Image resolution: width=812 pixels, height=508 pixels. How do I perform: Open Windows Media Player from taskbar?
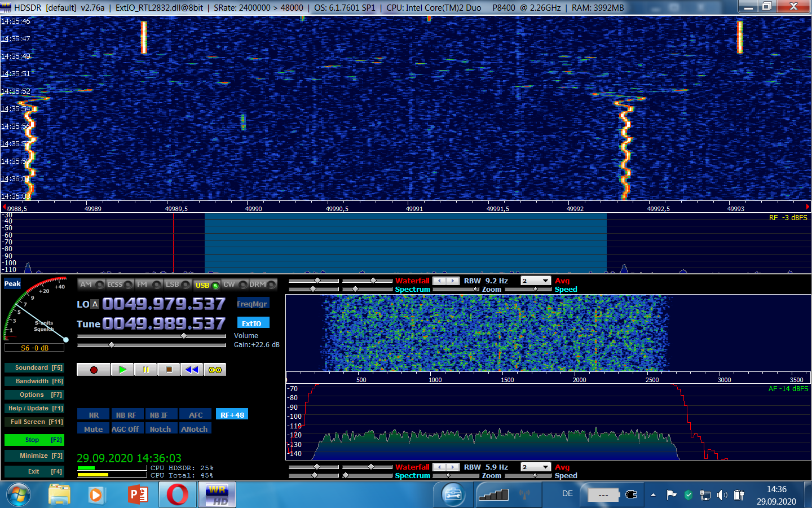point(96,495)
